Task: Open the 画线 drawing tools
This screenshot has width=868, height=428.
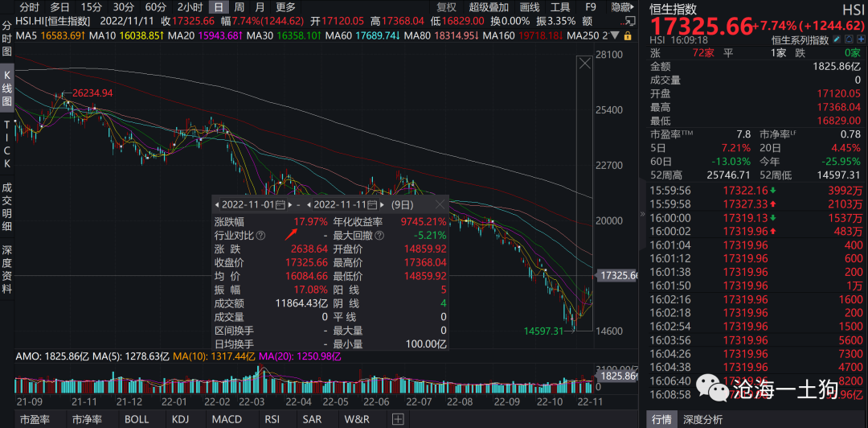Action: (x=529, y=7)
